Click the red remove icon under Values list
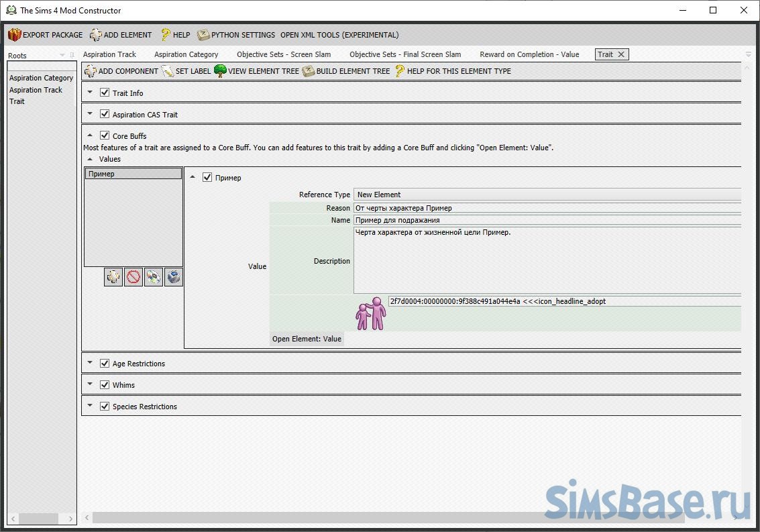Viewport: 760px width, 532px height. click(133, 277)
